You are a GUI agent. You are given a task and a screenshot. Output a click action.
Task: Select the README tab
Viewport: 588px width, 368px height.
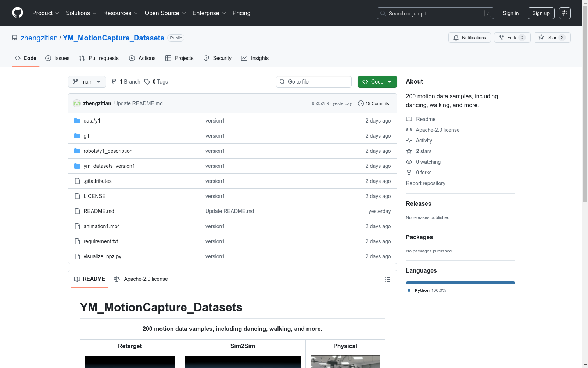90,279
